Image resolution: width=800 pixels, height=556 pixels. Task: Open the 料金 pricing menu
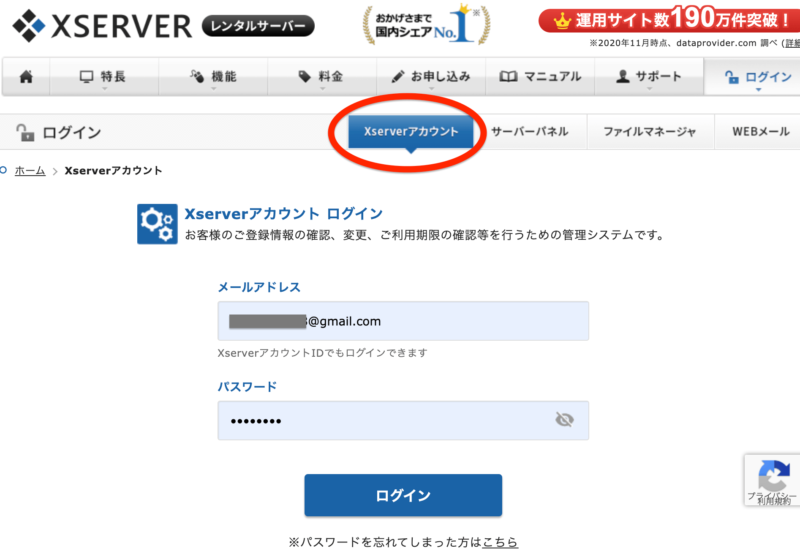tap(322, 77)
